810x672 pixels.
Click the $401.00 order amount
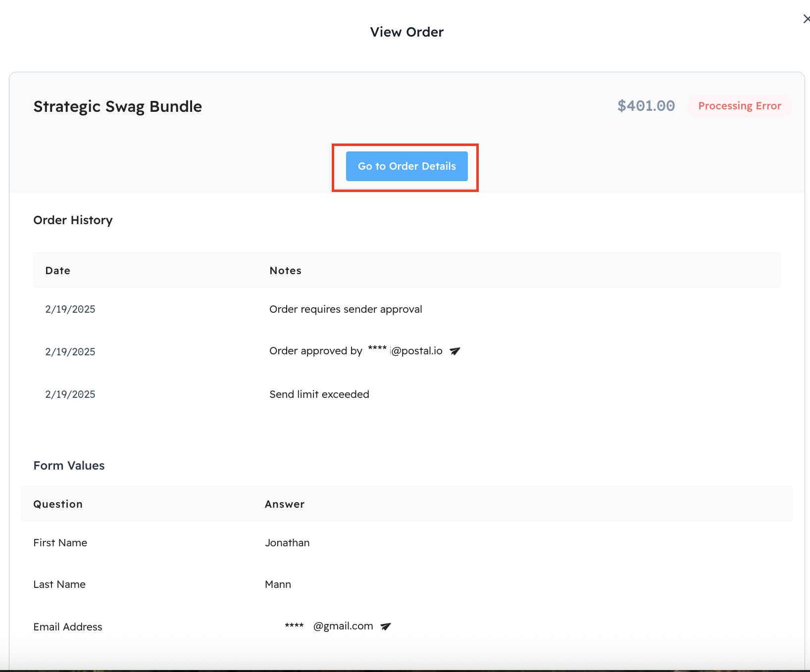646,106
